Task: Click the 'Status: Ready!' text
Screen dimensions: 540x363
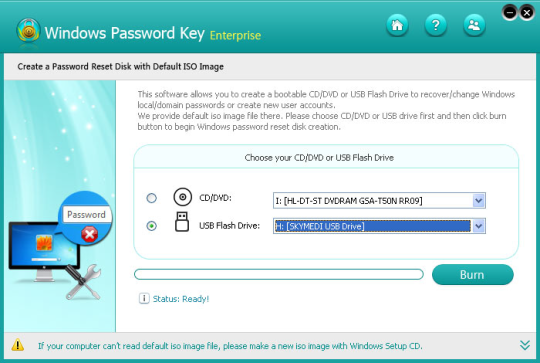Action: click(x=181, y=299)
